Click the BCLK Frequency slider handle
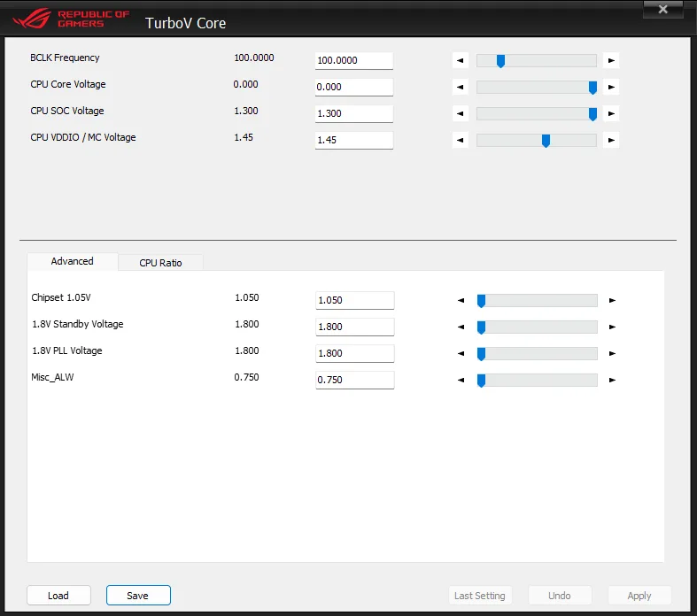The width and height of the screenshot is (697, 616). (500, 61)
